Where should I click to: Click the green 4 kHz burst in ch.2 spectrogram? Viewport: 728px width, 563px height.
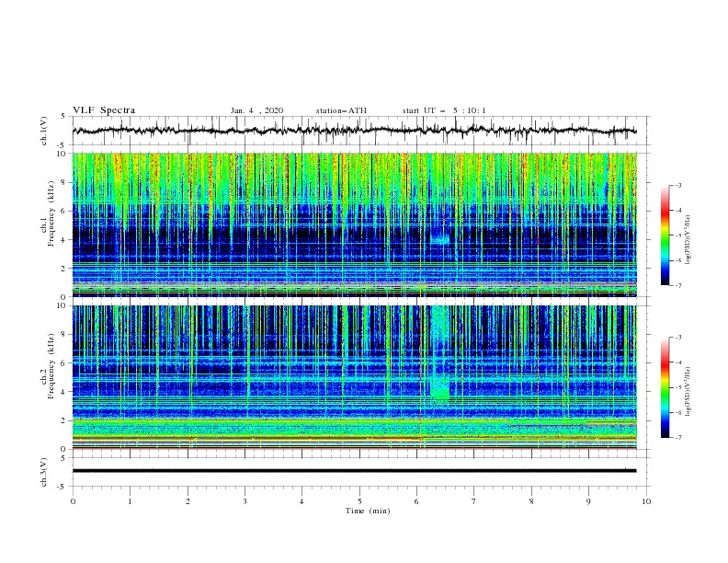click(439, 388)
